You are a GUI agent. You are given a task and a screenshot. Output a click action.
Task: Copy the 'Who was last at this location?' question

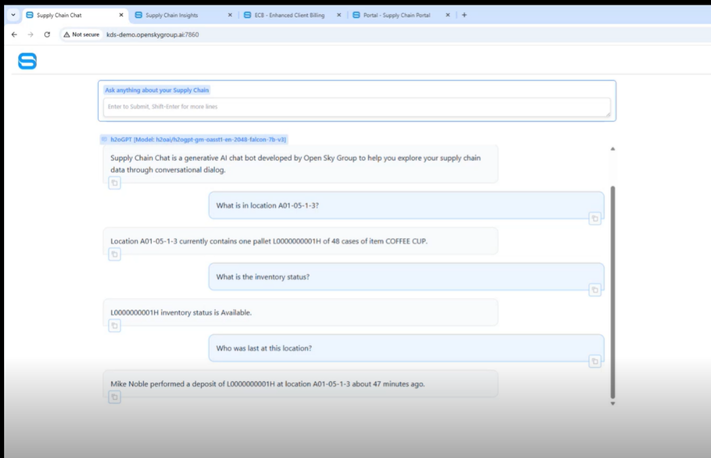pos(594,361)
